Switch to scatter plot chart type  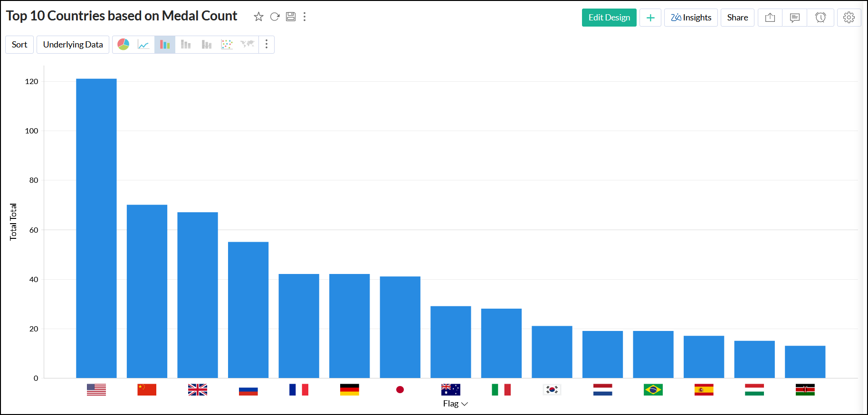(x=227, y=45)
